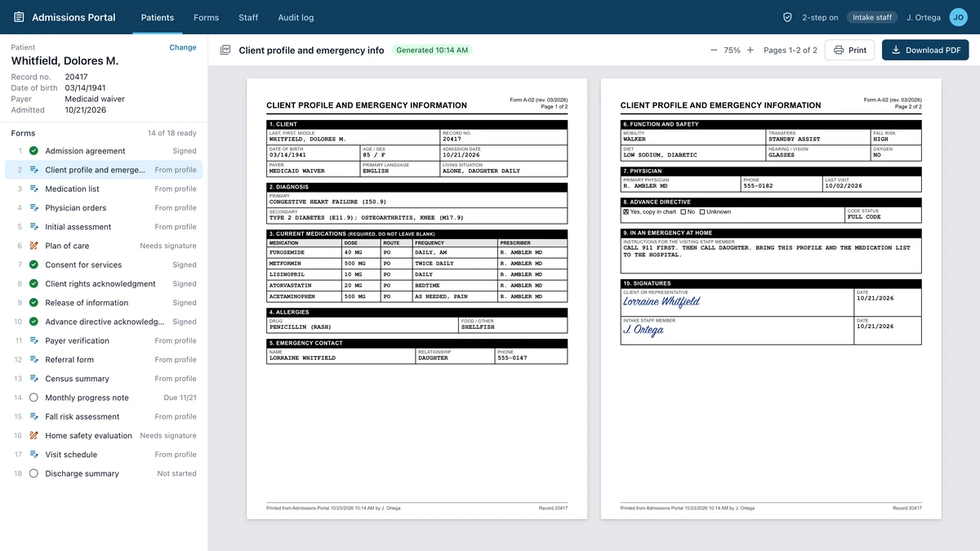980x551 pixels.
Task: Open the Plan of care form
Action: [104, 246]
